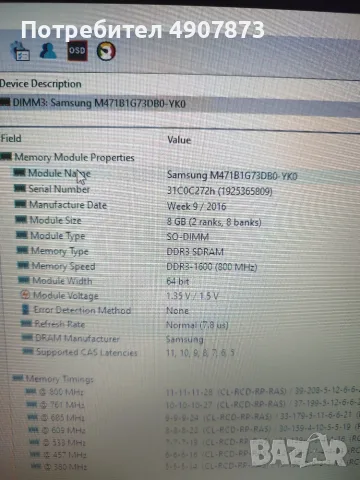This screenshot has width=360, height=480.
Task: Click the Field column header
Action: (x=11, y=138)
